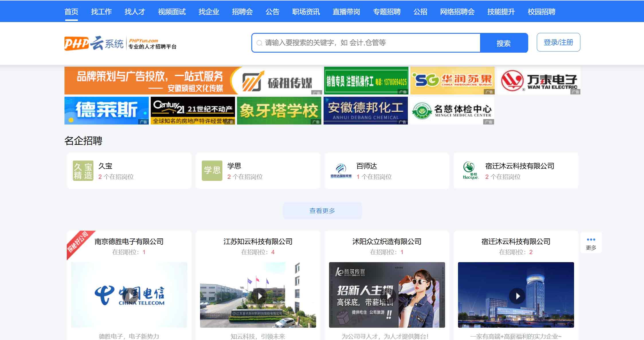Viewport: 644px width, 340px height.
Task: Open the 专题招聘 navigation item
Action: (387, 12)
